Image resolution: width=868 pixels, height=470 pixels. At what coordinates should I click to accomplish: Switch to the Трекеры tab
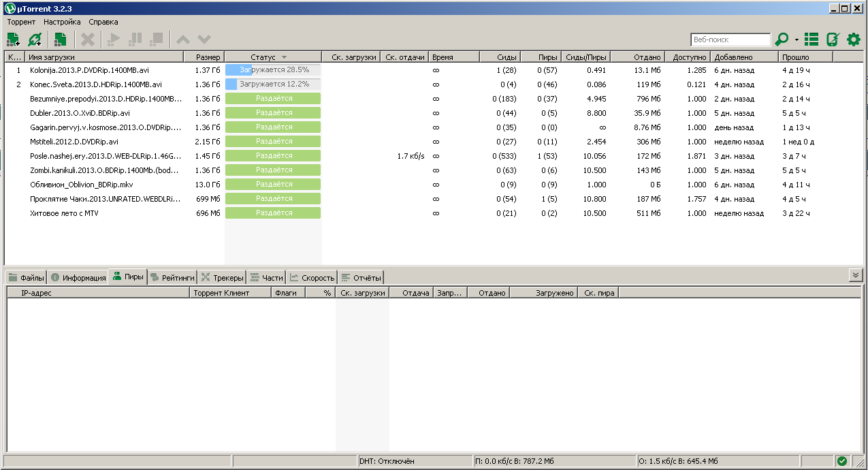222,277
